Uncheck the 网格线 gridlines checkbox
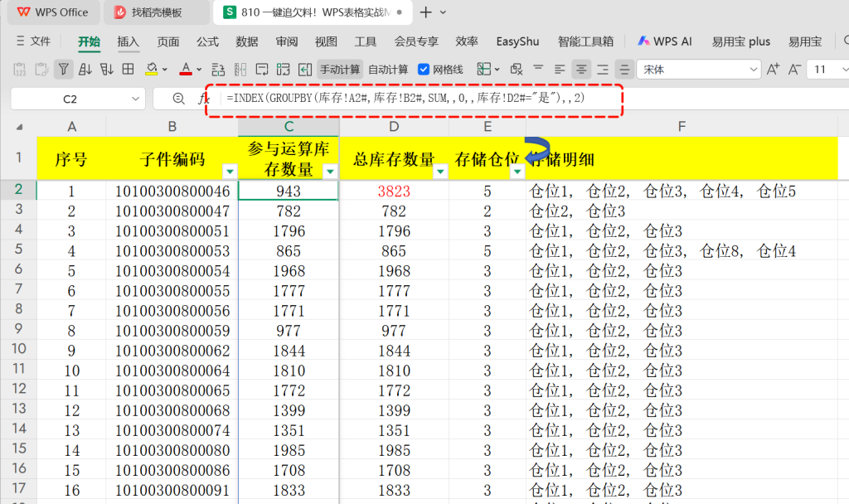Screen dimensions: 849x504 click(424, 70)
